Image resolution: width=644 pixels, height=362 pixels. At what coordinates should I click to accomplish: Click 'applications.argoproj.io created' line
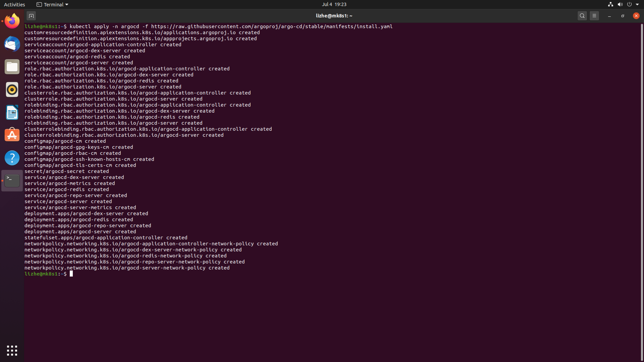coord(142,33)
